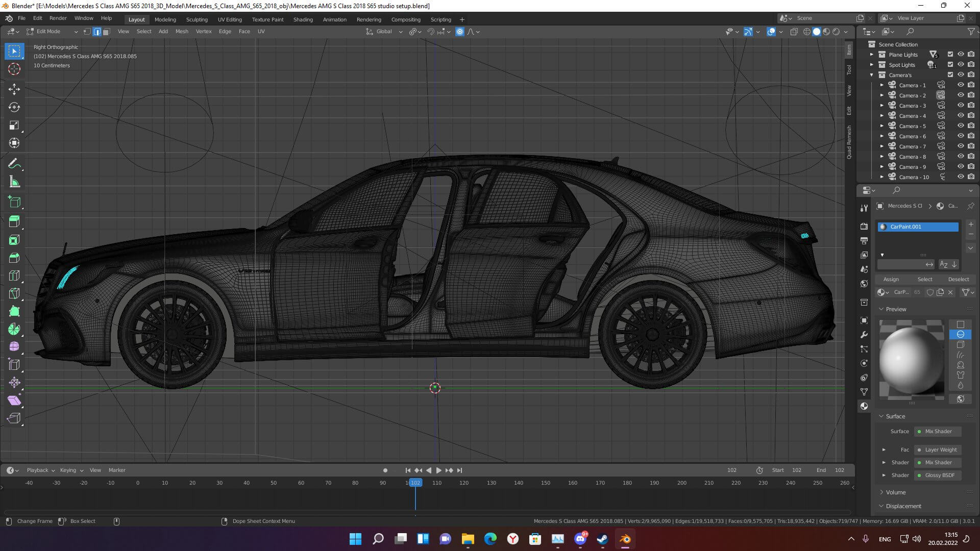Screen dimensions: 980x551
Task: Select the Shear tool
Action: pos(14,400)
